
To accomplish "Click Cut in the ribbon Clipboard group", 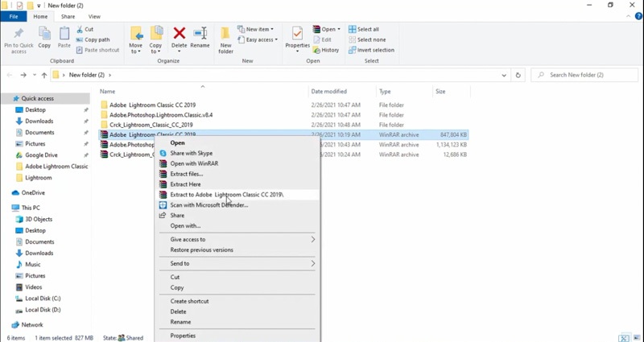I will pos(85,29).
